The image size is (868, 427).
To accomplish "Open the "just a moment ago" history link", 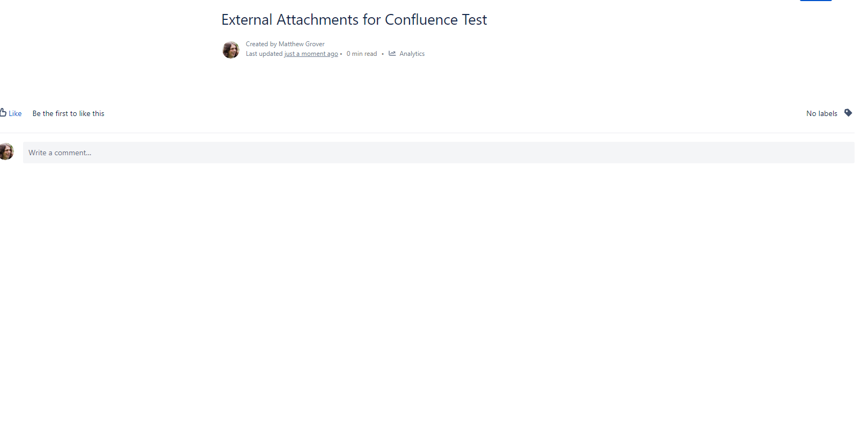I will (311, 54).
